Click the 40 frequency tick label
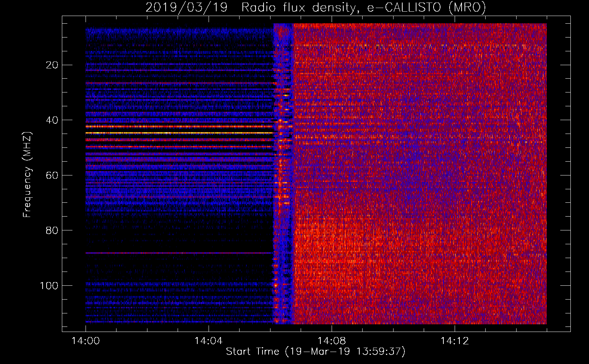 tap(52, 120)
